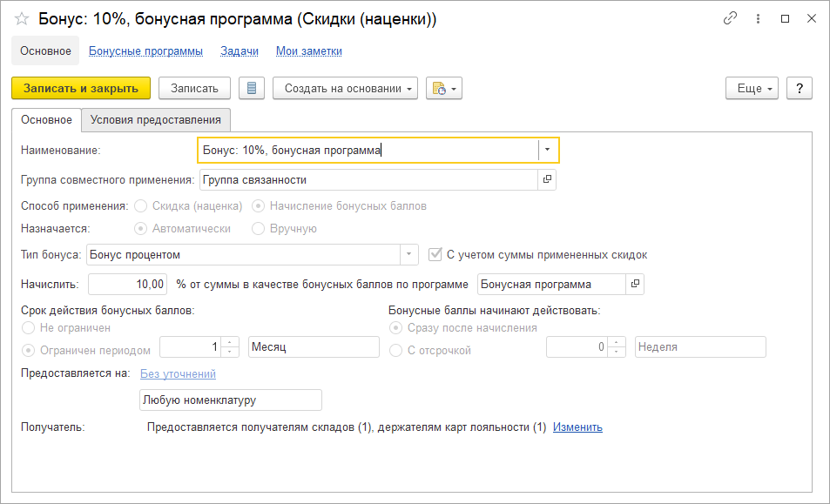Select radio button Скидка (наценка)

[140, 206]
